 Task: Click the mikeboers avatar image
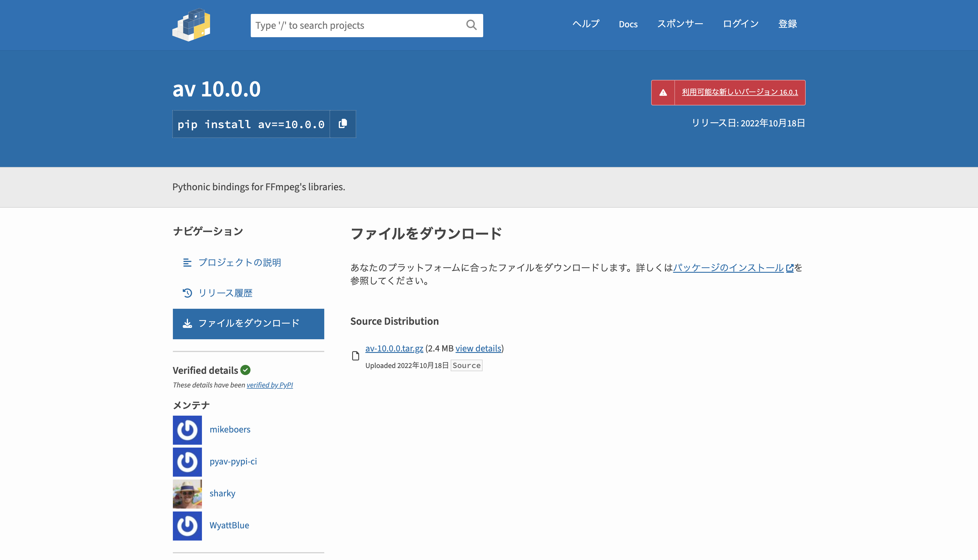[187, 430]
